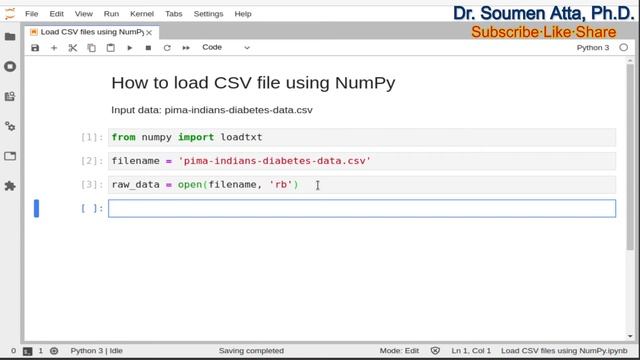Click the [2]: cell prompt label

coord(92,161)
